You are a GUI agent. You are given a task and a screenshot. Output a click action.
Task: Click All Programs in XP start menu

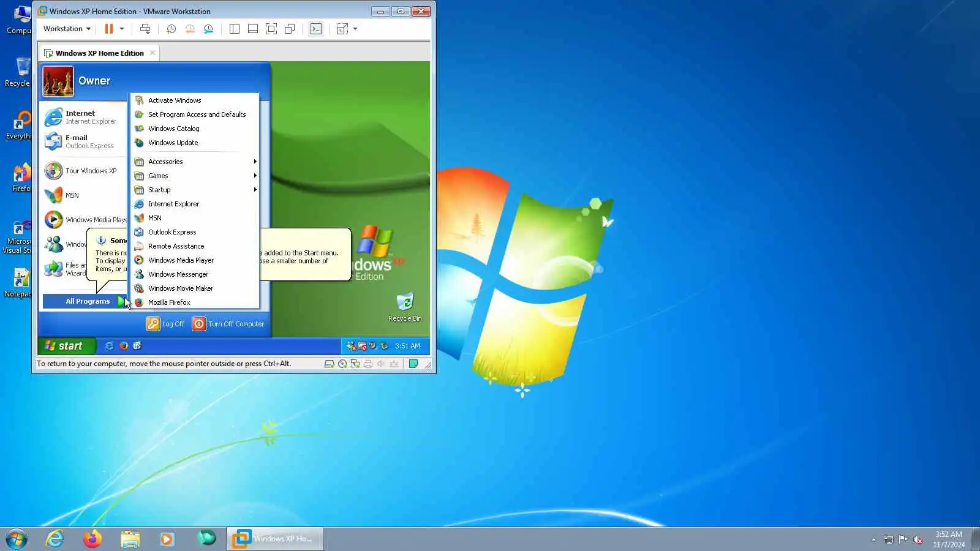[x=86, y=301]
